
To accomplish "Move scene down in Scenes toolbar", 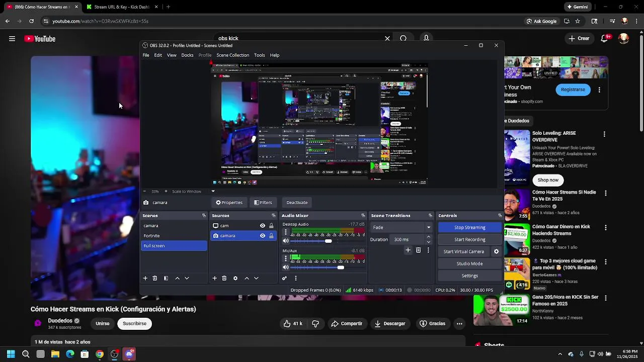I will pos(187,278).
